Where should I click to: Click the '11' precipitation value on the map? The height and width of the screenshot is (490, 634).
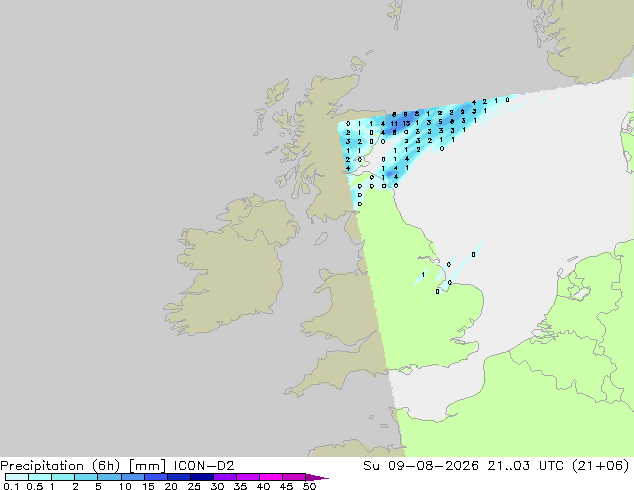[394, 123]
